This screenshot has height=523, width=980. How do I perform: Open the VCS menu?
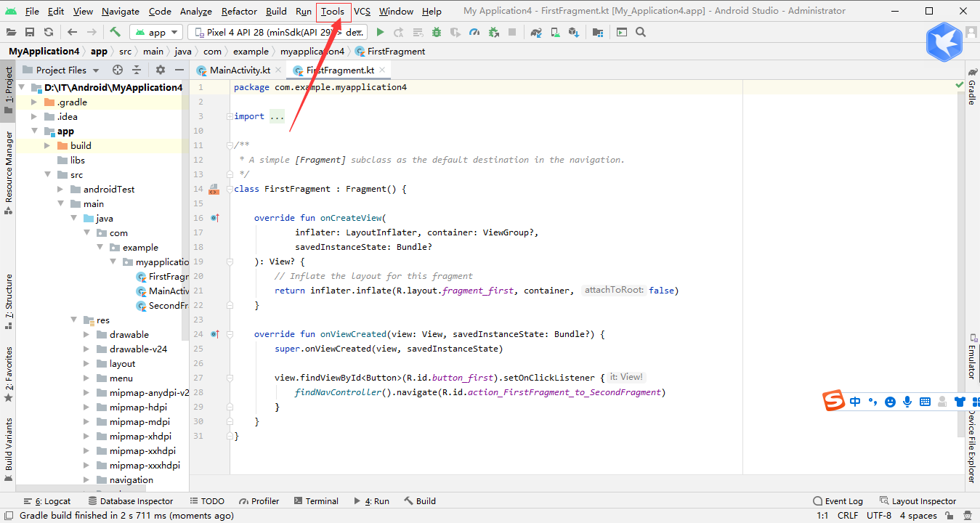pos(362,11)
